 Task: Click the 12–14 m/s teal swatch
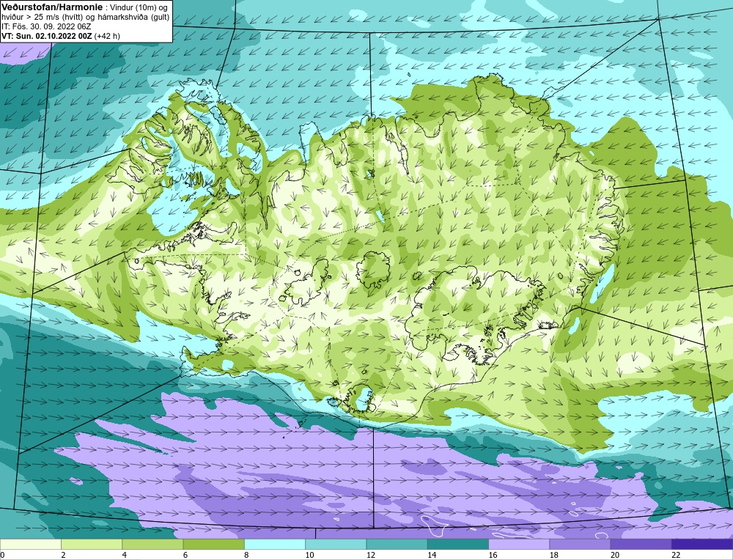tap(397, 544)
